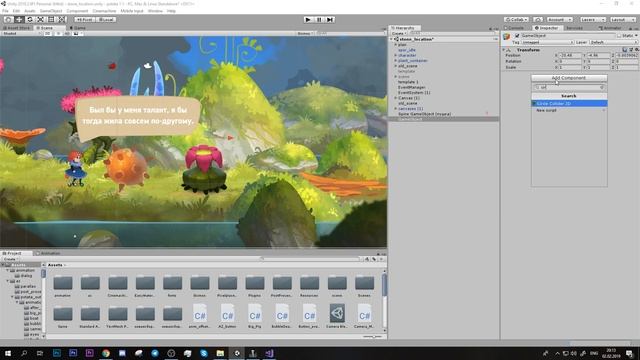Open Hierarchy Create dropdown
Image resolution: width=640 pixels, height=360 pixels.
point(399,33)
